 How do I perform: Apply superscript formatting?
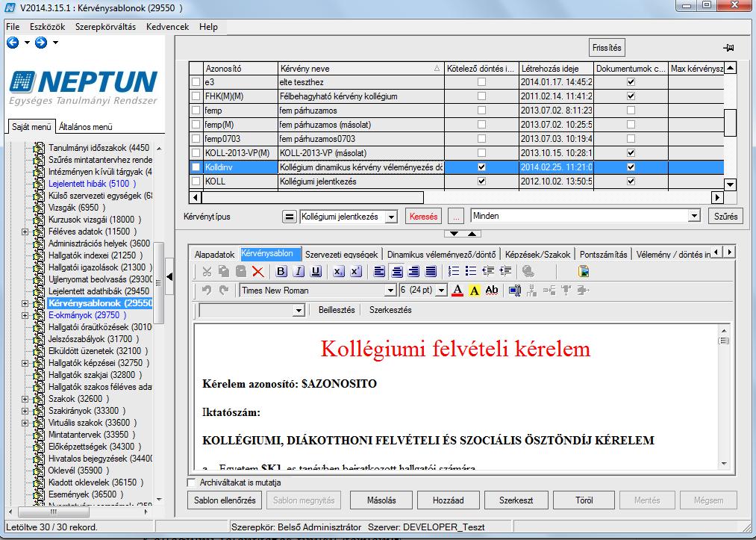(356, 272)
